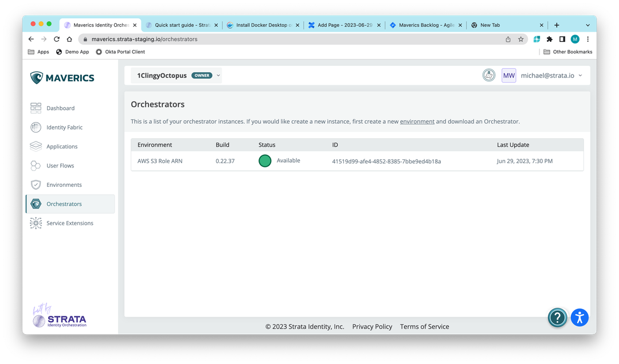Close the Quick start guide tab
Image resolution: width=619 pixels, height=364 pixels.
pyautogui.click(x=216, y=25)
